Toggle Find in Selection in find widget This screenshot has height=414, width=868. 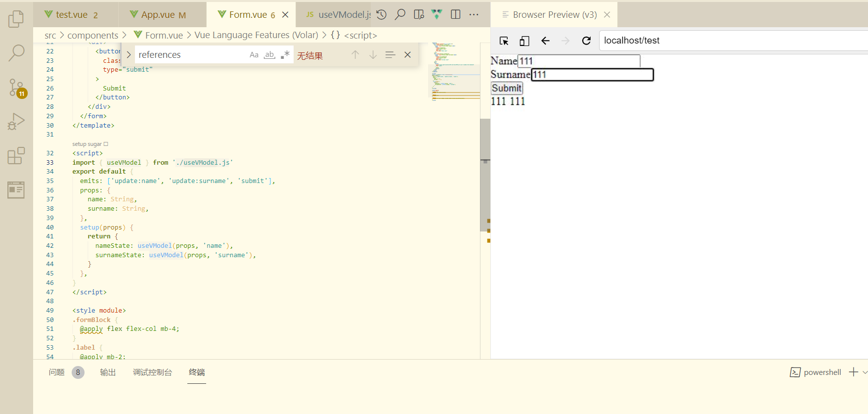coord(390,55)
